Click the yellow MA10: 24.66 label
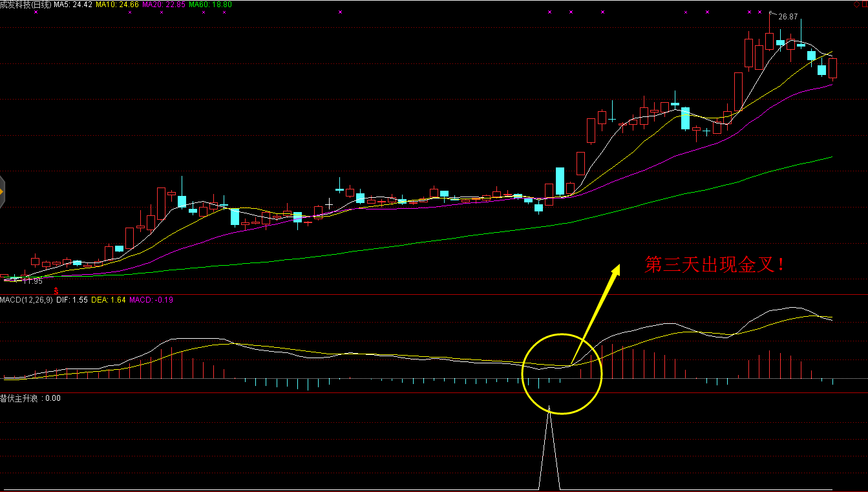This screenshot has height=492, width=868. 117,5
